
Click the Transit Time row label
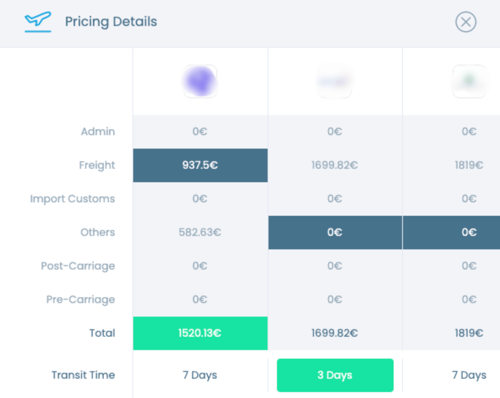tap(83, 375)
